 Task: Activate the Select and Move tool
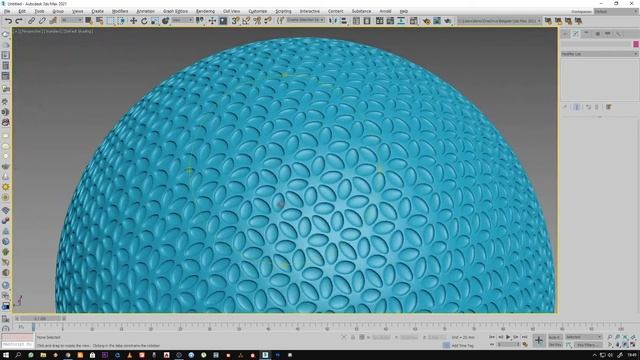pos(133,20)
